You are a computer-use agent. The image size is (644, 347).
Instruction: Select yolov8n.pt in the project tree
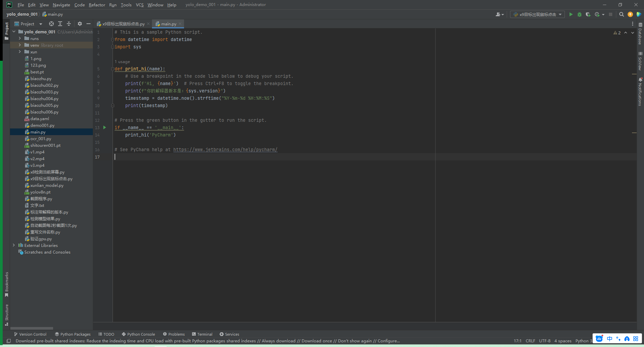40,192
